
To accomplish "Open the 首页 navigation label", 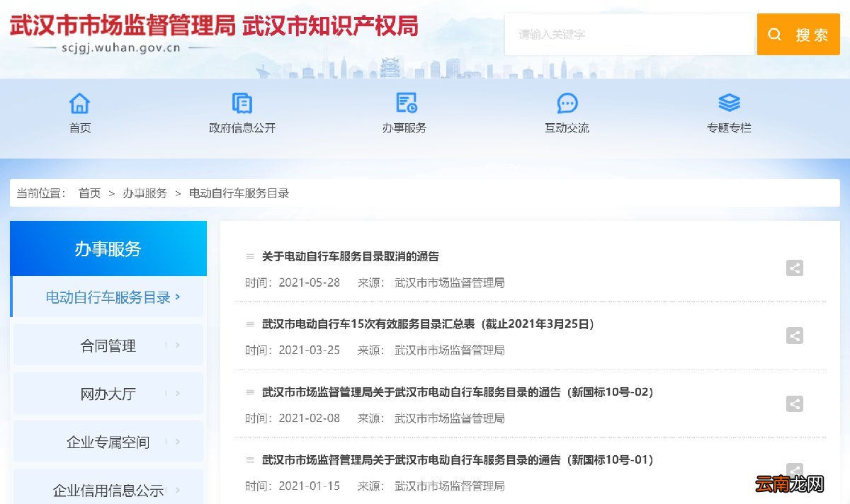I will (80, 128).
